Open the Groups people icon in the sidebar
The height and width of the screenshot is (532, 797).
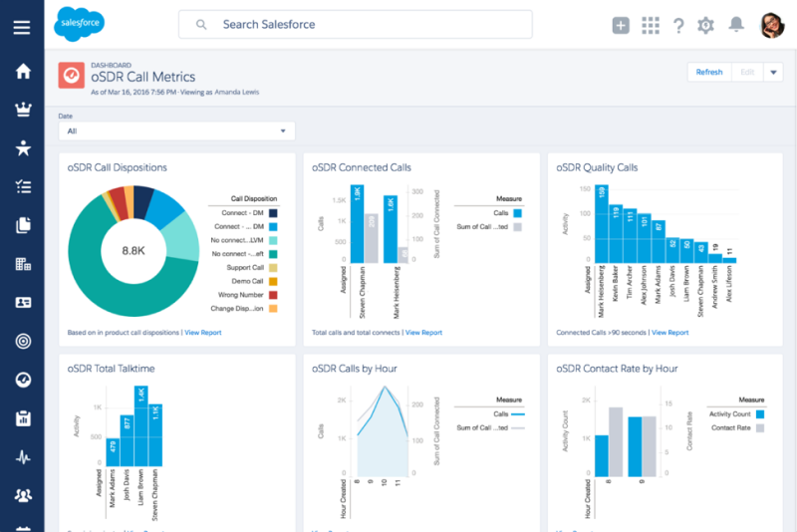tap(23, 495)
